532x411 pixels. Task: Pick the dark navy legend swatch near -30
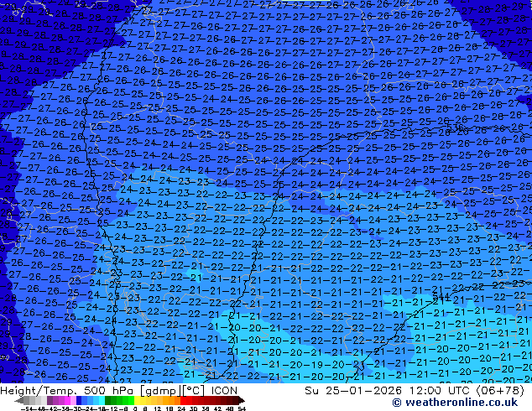point(79,401)
